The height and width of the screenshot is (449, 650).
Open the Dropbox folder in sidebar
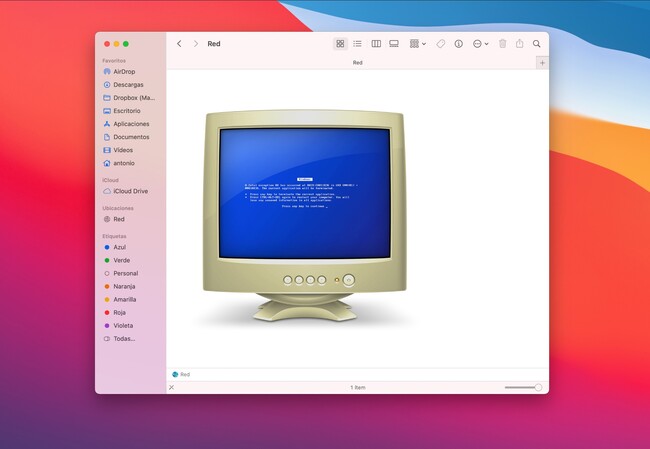pyautogui.click(x=130, y=98)
